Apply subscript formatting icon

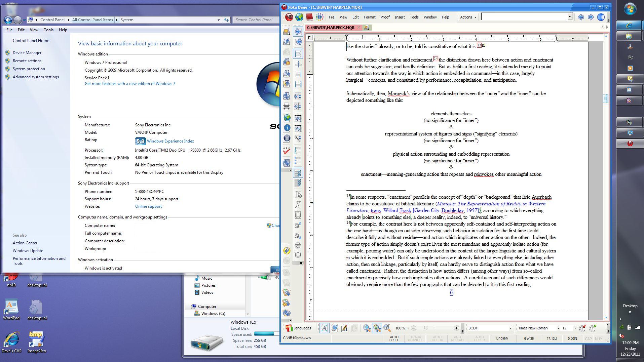(x=298, y=235)
